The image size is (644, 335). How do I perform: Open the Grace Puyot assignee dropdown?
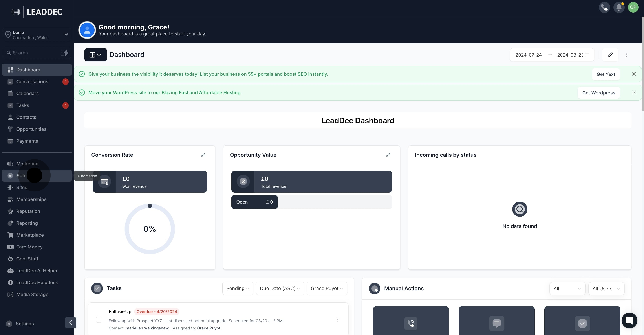click(x=327, y=289)
